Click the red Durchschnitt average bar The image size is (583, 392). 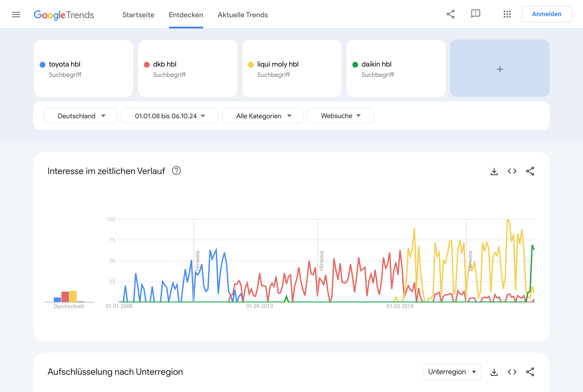click(x=65, y=297)
